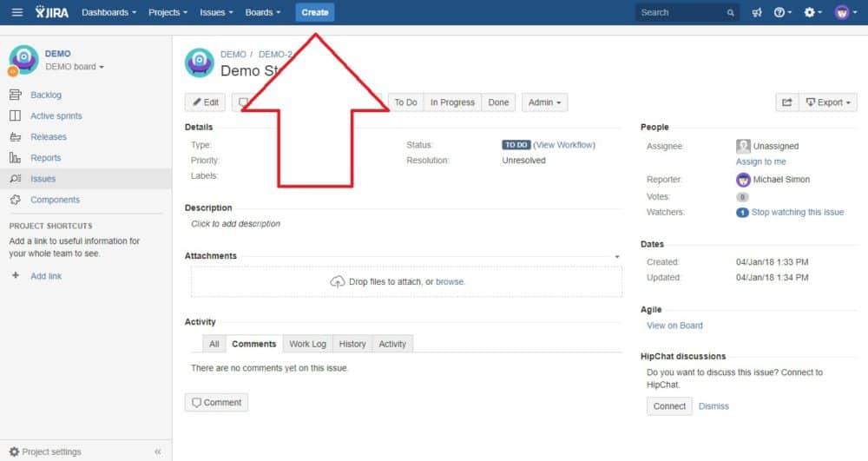Click the Releases ship icon
The image size is (868, 461).
16,136
